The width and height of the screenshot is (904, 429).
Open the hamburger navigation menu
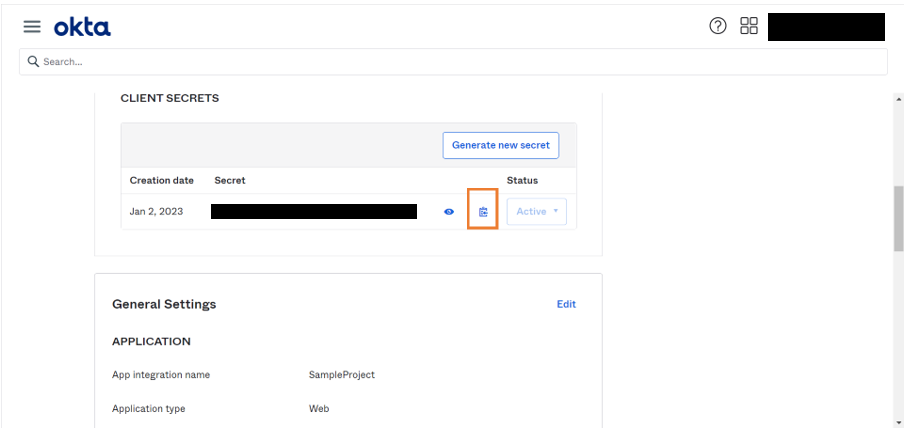tap(32, 27)
